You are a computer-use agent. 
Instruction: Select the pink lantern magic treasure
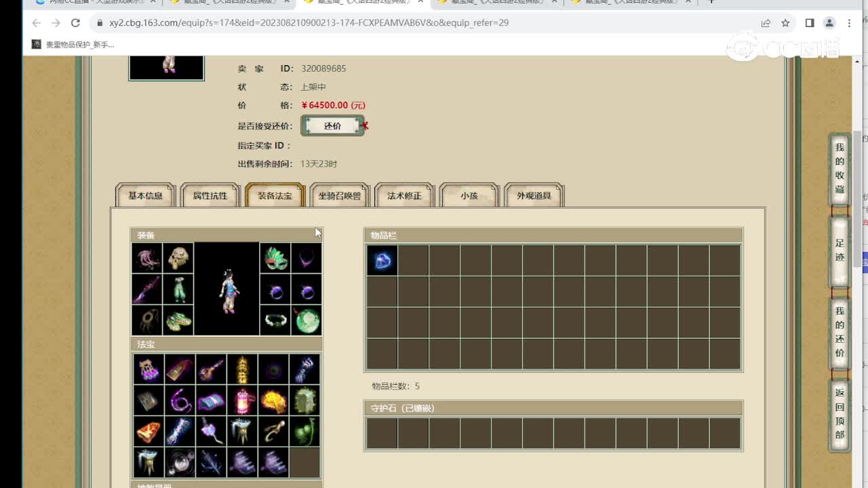coord(242,401)
